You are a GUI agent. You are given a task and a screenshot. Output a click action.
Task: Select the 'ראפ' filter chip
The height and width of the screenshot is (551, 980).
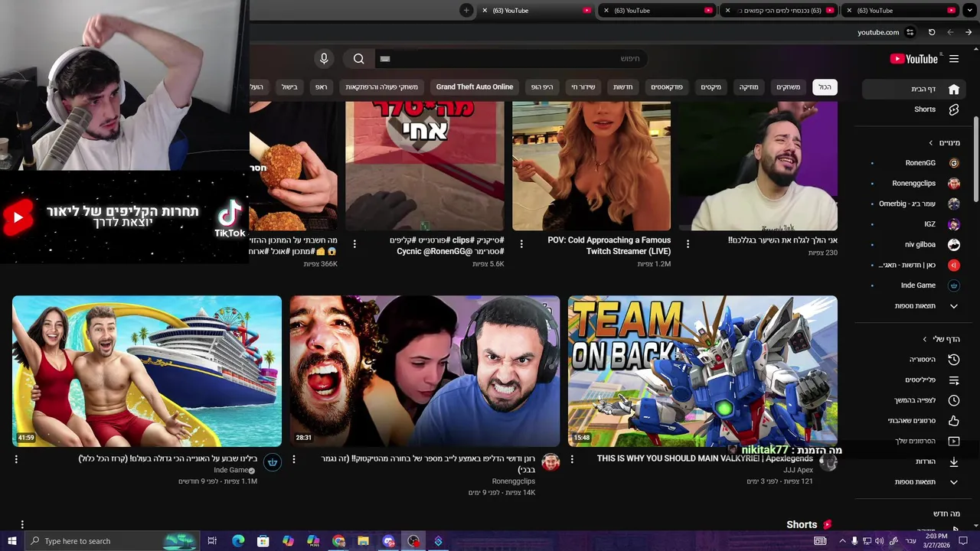(322, 87)
